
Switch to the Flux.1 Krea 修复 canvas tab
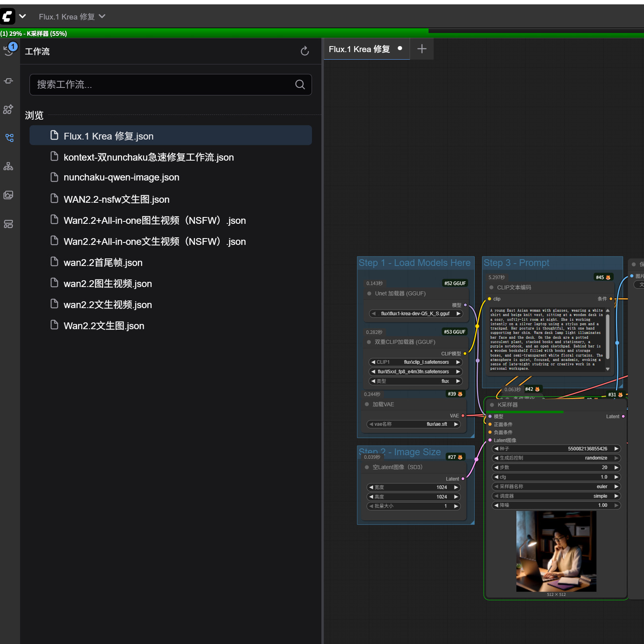pyautogui.click(x=359, y=49)
